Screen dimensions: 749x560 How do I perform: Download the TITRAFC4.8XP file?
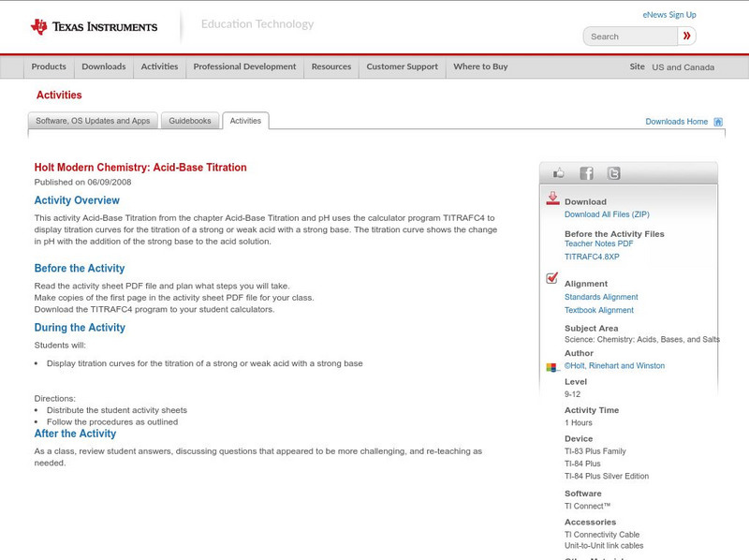592,258
